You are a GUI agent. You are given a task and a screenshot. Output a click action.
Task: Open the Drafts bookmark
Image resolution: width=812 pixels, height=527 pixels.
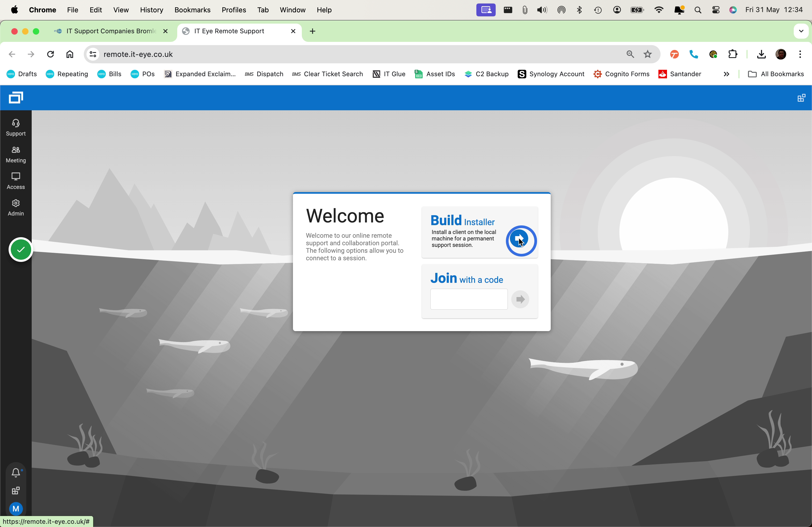pos(22,74)
